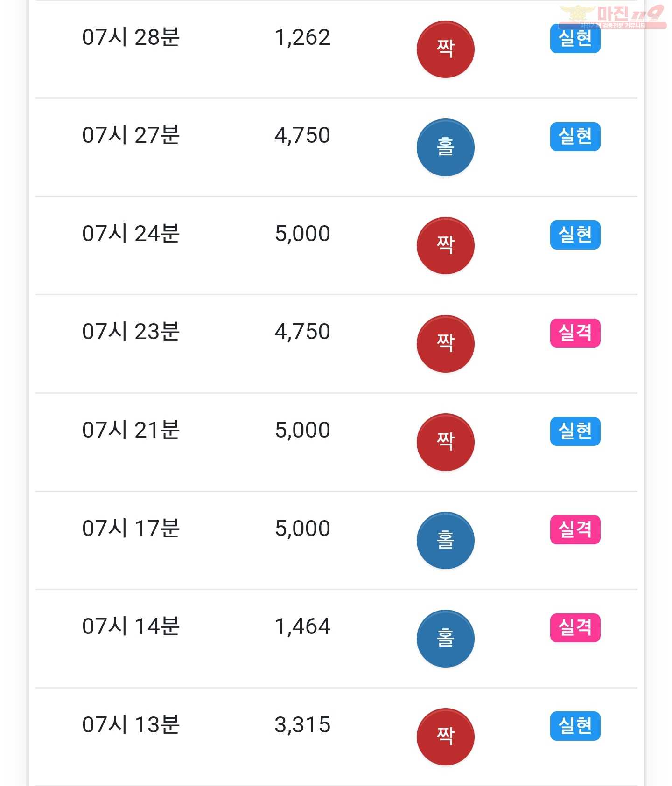The height and width of the screenshot is (786, 672).
Task: Select the 1,464 amount value
Action: (302, 626)
